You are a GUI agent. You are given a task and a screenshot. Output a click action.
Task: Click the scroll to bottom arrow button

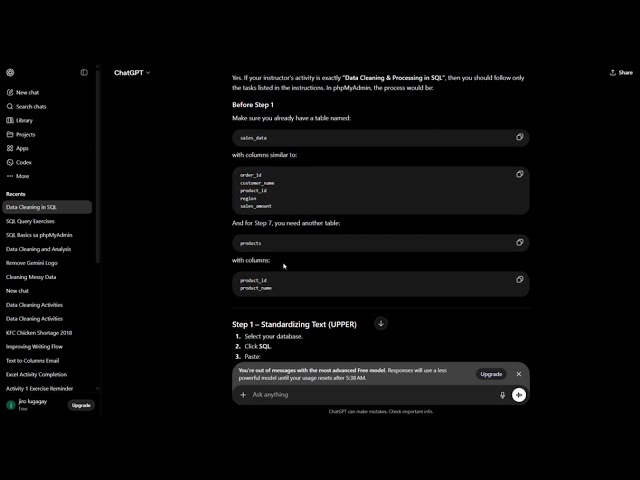(x=381, y=324)
